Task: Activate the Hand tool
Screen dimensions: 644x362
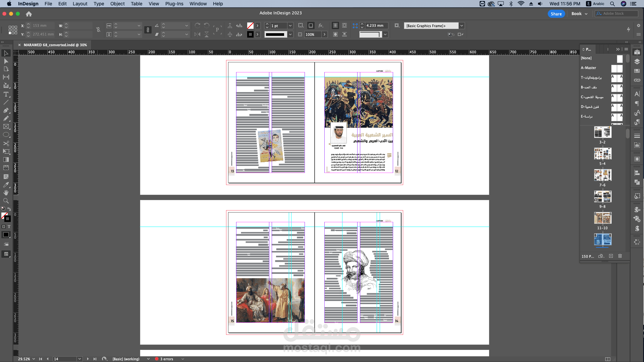Action: (x=6, y=193)
